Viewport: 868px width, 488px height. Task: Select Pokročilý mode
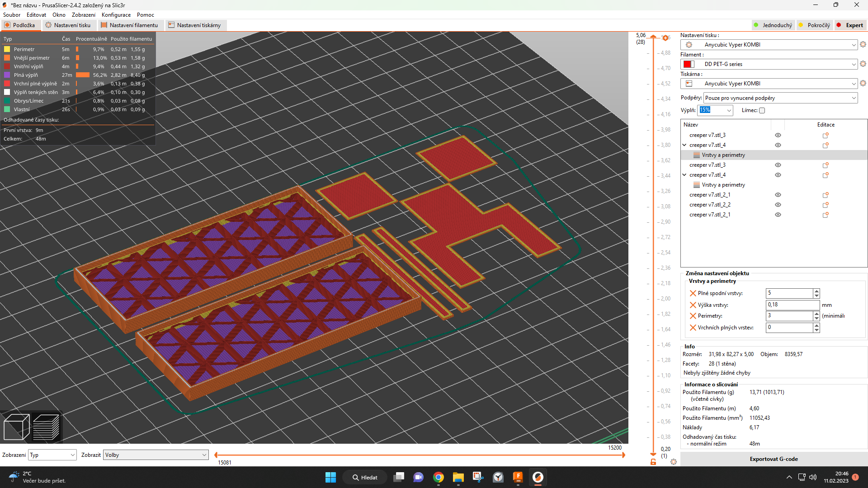(x=814, y=25)
